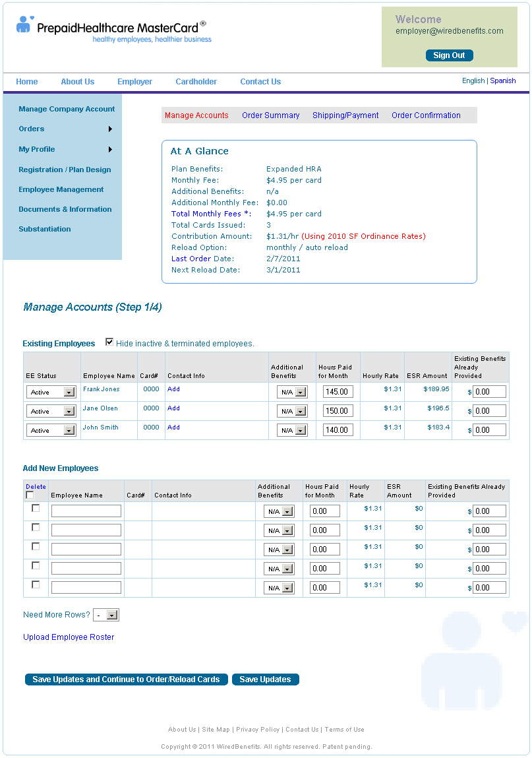Viewport: 532px width, 758px height.
Task: Check delete box for fourth new employee row
Action: click(36, 565)
